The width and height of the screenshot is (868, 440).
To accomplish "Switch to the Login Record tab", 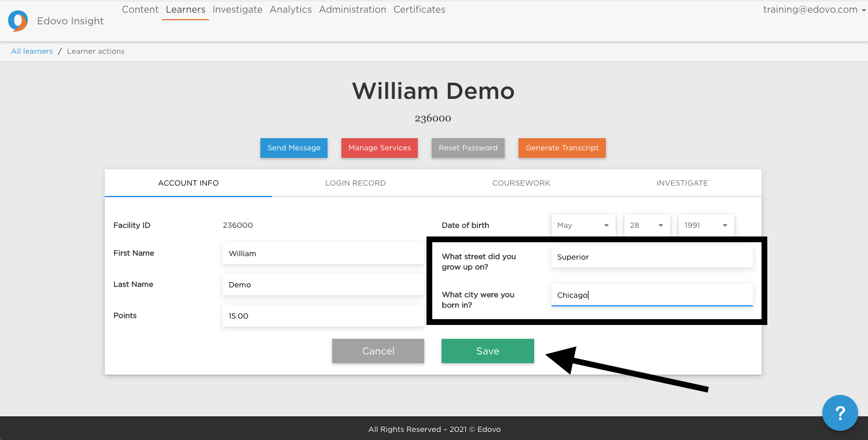I will (x=355, y=183).
